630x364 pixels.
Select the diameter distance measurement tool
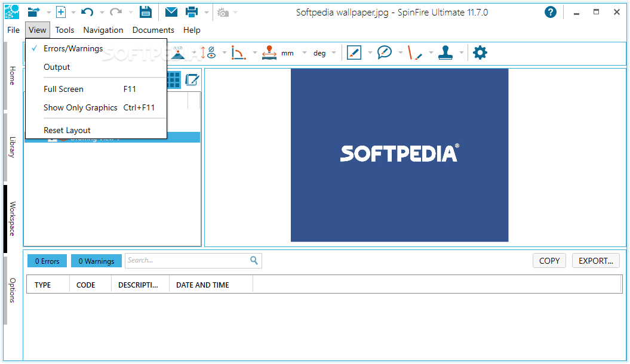(x=208, y=53)
